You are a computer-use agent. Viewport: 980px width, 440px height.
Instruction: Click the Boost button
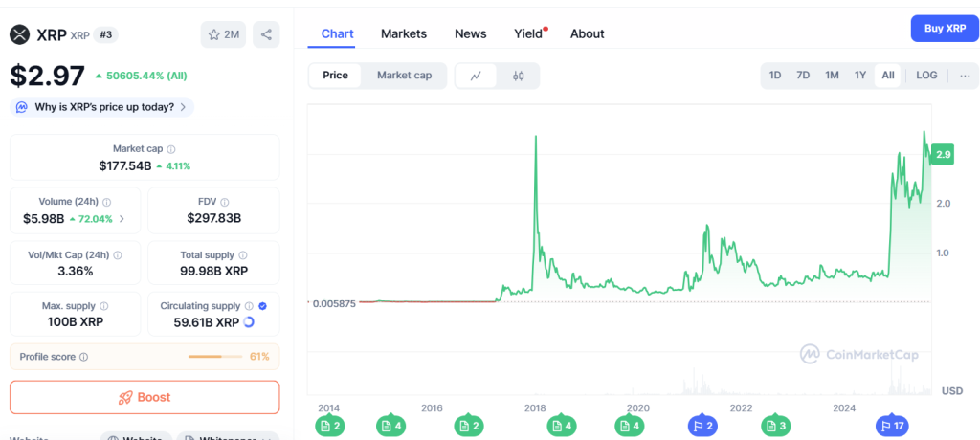pos(145,397)
